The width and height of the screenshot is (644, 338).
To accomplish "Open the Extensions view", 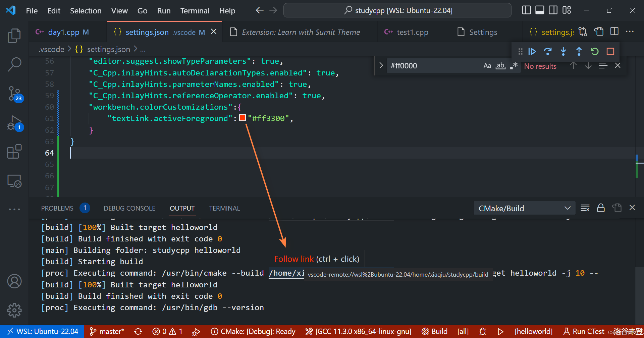I will [x=14, y=152].
